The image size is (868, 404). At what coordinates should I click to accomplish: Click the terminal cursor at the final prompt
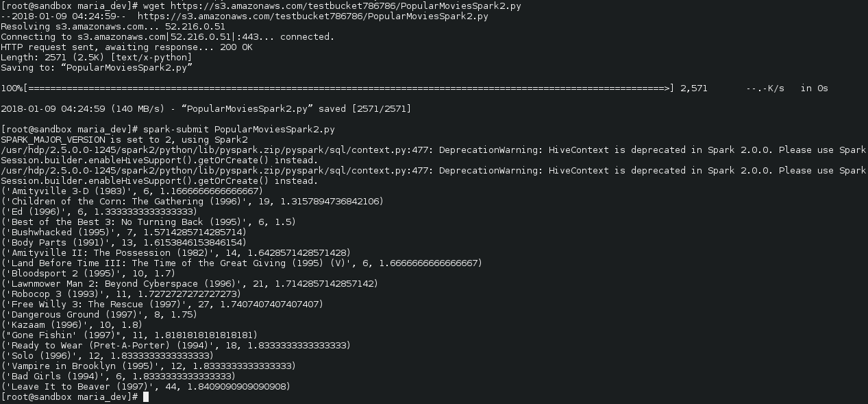(x=146, y=397)
